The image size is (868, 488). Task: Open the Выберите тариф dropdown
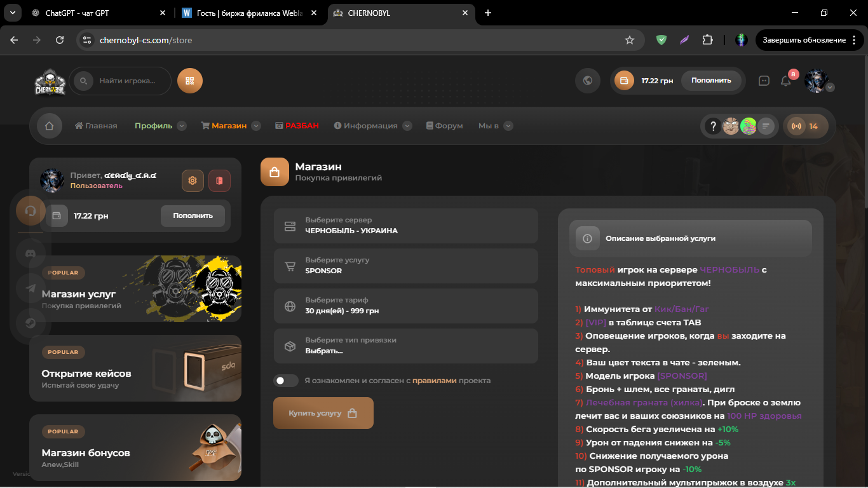pos(406,306)
